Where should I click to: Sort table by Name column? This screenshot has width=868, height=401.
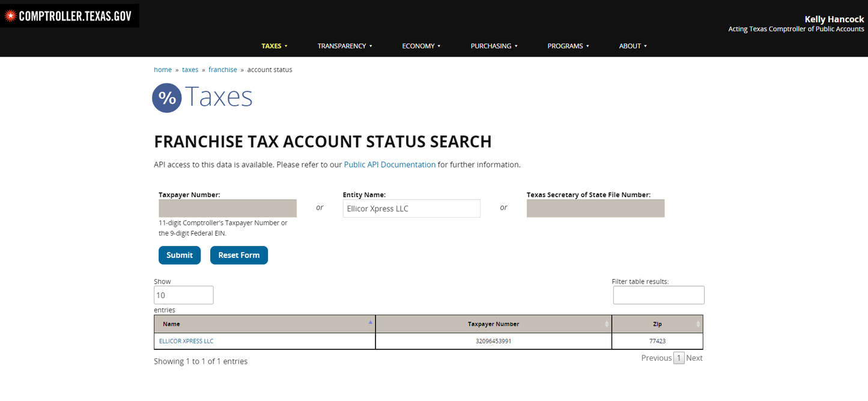265,324
